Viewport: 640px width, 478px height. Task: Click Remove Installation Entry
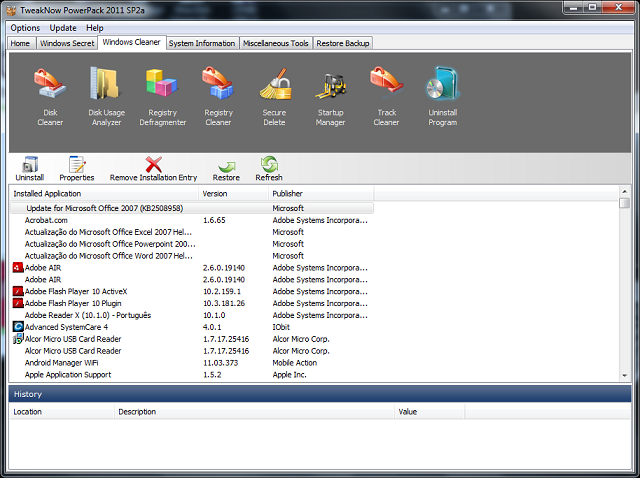coord(153,169)
